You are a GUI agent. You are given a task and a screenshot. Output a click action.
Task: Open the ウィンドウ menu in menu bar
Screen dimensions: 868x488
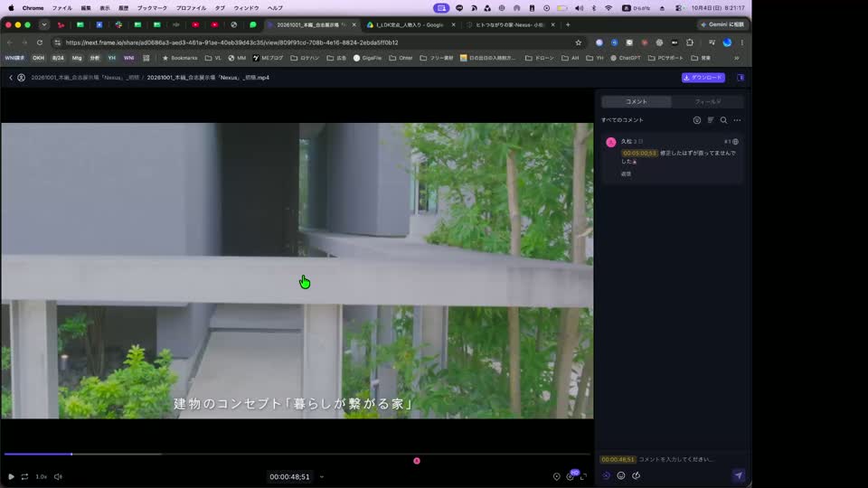click(246, 8)
